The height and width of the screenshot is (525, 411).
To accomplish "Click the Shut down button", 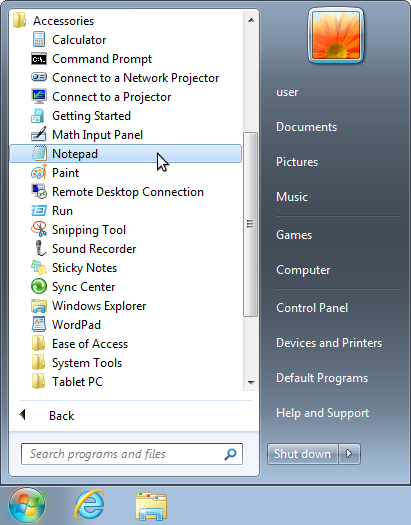I will [x=303, y=454].
